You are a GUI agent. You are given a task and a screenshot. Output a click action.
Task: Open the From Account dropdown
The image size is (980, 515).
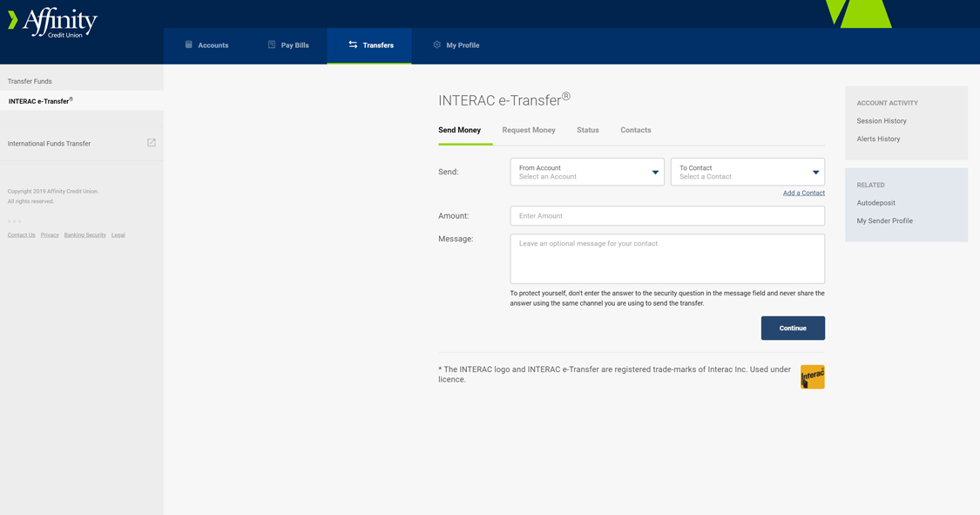click(x=587, y=172)
